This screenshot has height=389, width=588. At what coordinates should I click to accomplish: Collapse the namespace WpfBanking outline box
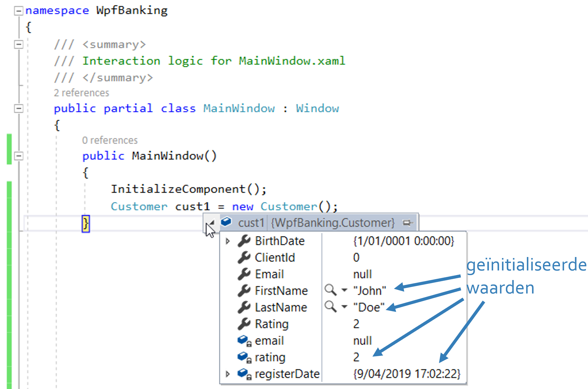click(x=18, y=11)
